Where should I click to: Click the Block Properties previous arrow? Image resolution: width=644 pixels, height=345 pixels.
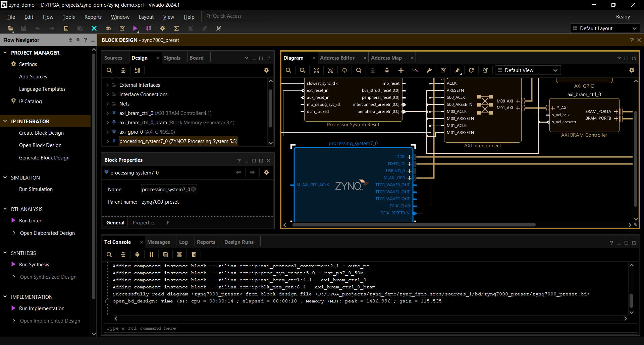click(x=238, y=172)
